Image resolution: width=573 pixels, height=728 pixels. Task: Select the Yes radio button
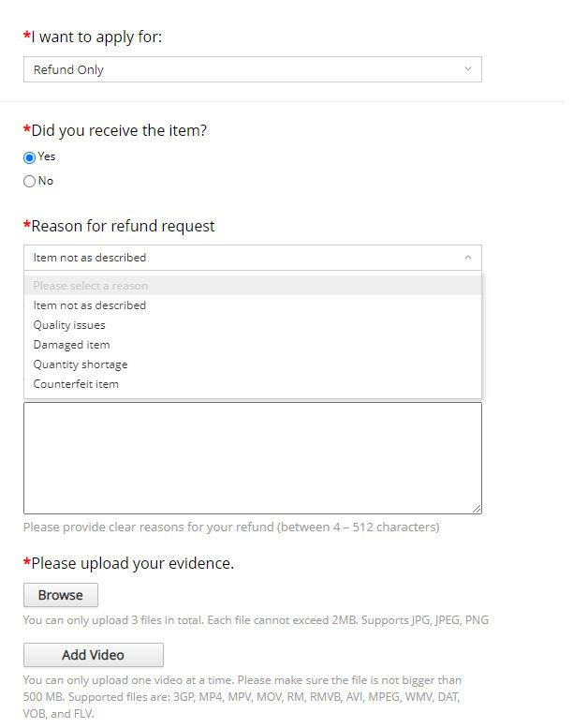click(x=29, y=157)
